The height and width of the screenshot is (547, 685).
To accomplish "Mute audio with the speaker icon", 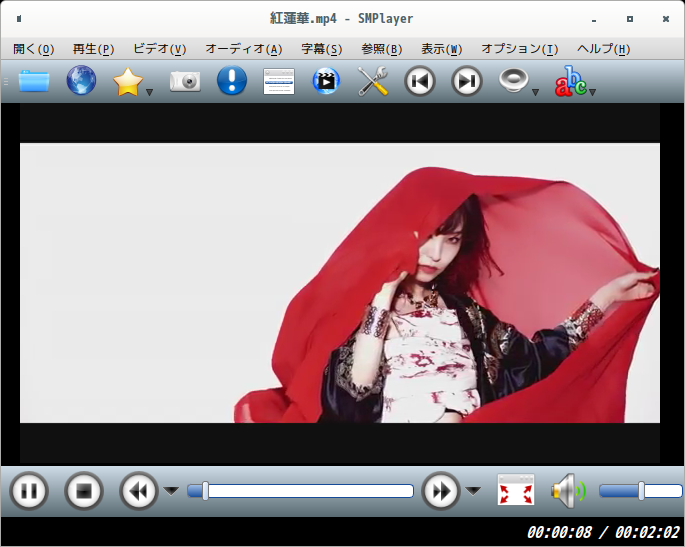I will click(x=568, y=491).
